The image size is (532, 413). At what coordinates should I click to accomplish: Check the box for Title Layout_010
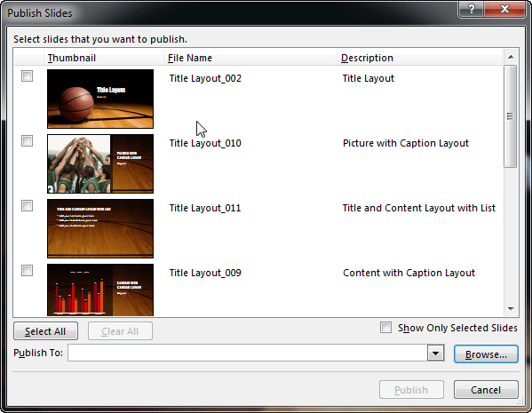[x=28, y=141]
